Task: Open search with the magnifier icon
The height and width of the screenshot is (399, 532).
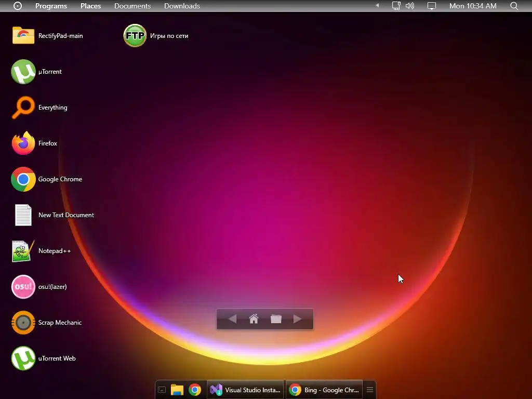Action: pyautogui.click(x=514, y=6)
